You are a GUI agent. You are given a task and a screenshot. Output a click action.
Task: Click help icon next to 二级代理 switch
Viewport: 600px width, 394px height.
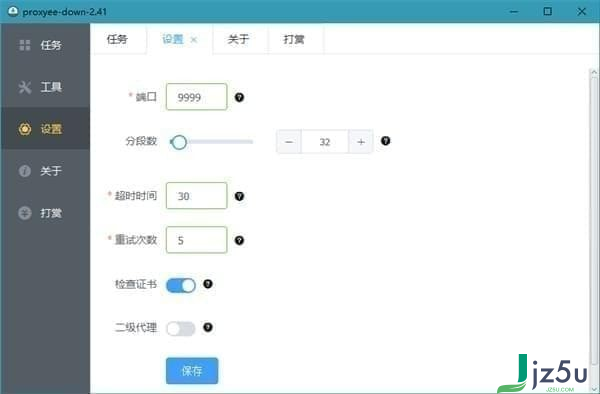point(208,327)
